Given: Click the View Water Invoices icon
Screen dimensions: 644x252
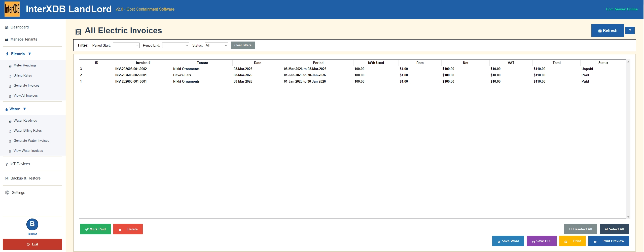Looking at the screenshot, I should point(10,151).
